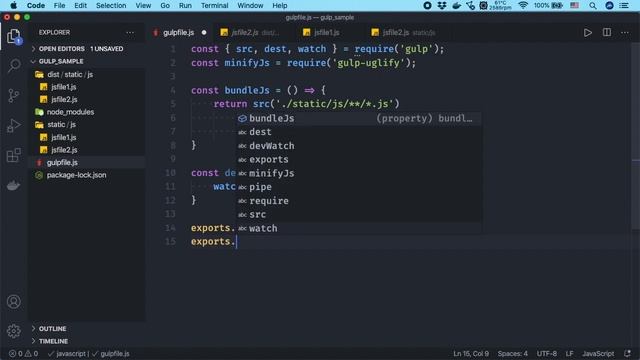Open macOS Notification Center icon

(x=624, y=5)
